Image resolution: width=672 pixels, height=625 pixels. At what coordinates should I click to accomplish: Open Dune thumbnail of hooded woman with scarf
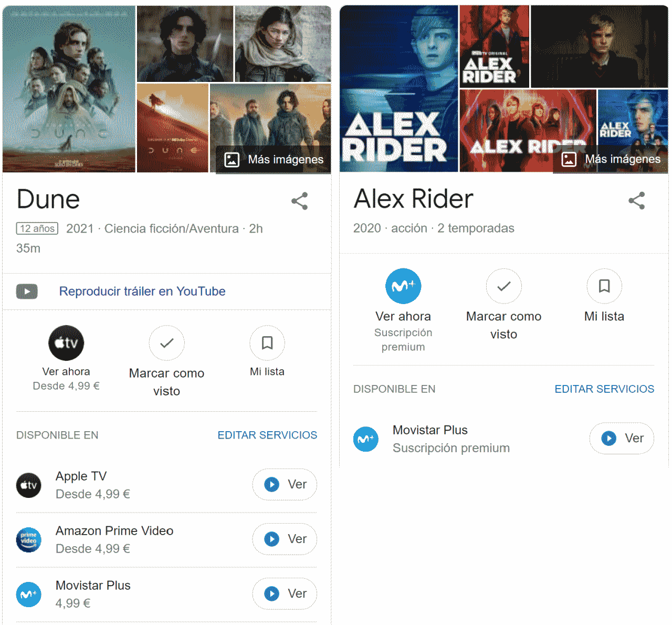click(x=283, y=44)
